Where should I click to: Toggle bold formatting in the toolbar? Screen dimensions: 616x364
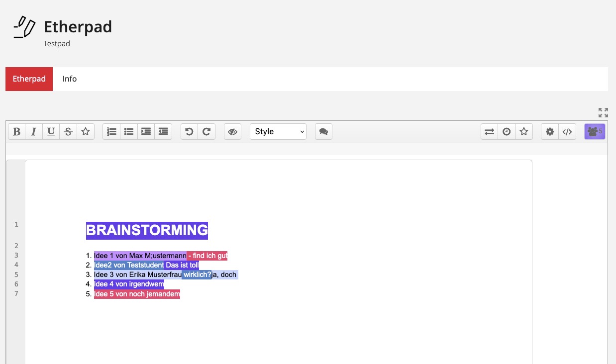[x=17, y=132]
